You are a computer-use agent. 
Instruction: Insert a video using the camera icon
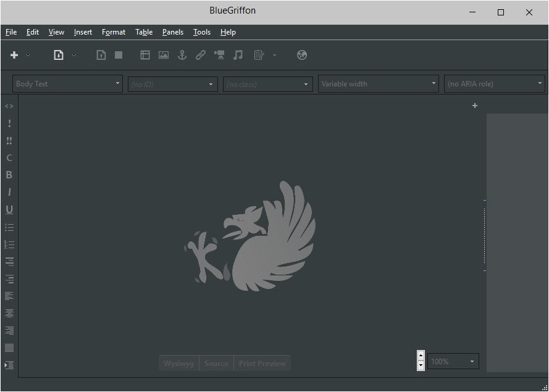[219, 55]
